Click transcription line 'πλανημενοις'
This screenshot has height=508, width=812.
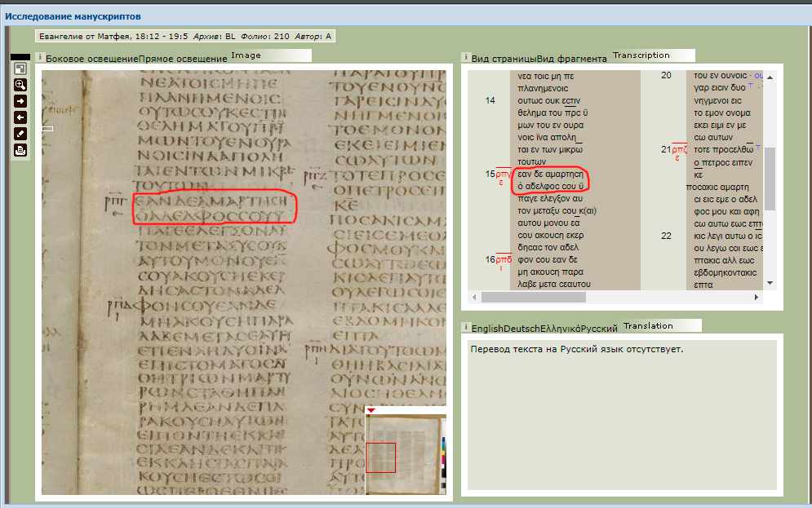[543, 88]
